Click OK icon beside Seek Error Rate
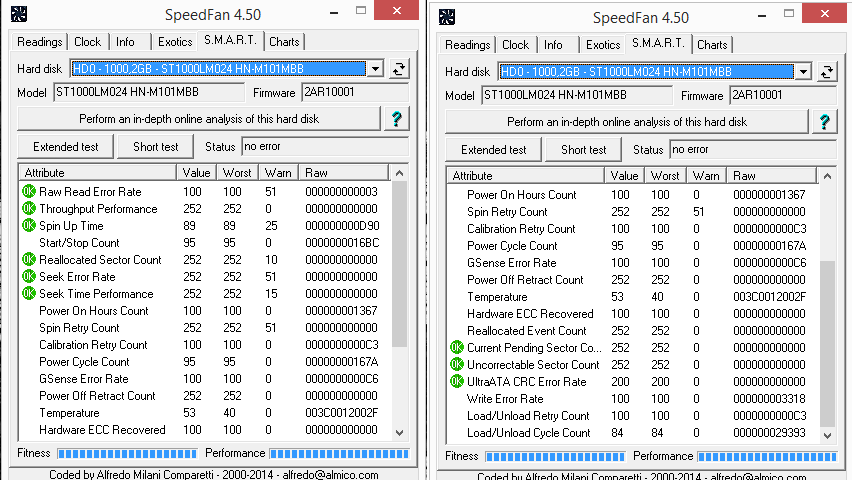Screen dimensions: 852x480 point(29,277)
